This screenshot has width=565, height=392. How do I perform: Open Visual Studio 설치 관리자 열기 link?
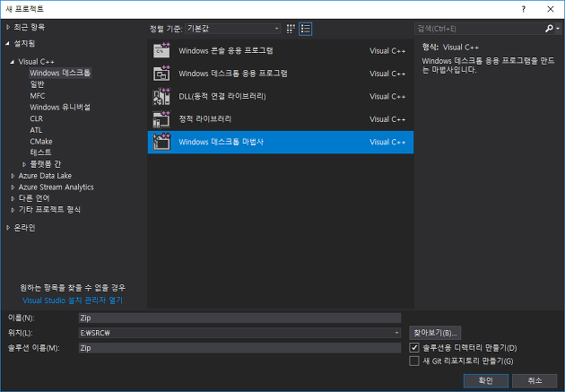73,301
